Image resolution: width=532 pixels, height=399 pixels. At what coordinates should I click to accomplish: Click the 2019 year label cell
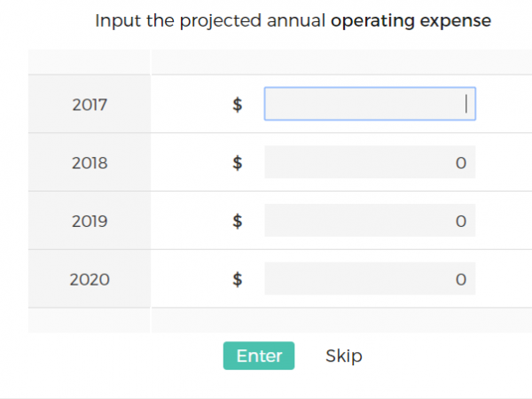coord(90,222)
